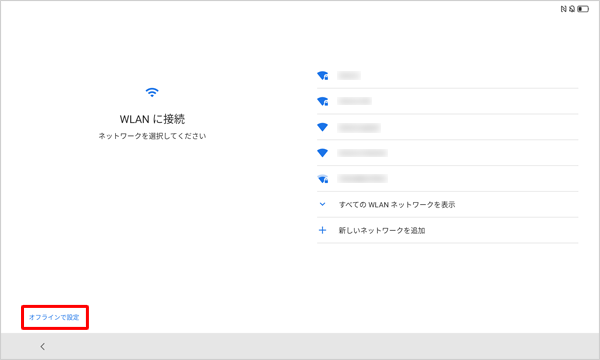Tap the NFC icon in status bar

563,9
